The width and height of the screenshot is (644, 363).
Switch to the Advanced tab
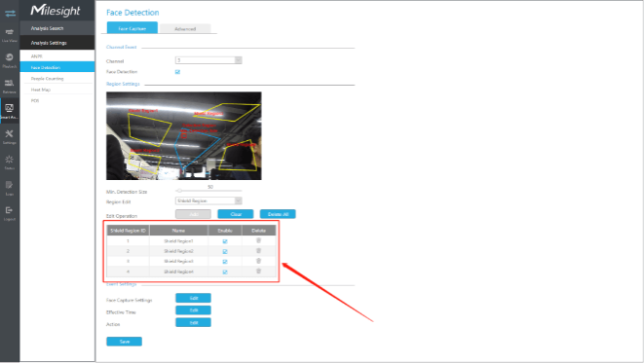[x=185, y=29]
